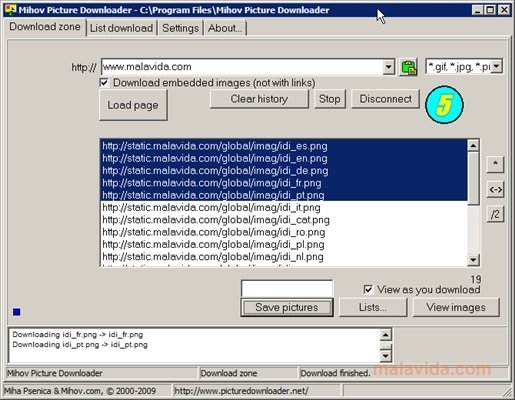
Task: Maximize the Mihov Picture Downloader window
Action: click(x=491, y=10)
